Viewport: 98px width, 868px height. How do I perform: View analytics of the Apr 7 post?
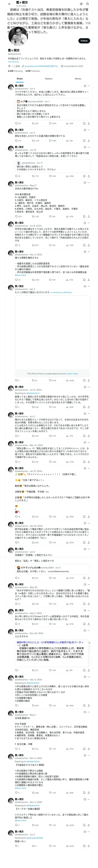pos(67,380)
